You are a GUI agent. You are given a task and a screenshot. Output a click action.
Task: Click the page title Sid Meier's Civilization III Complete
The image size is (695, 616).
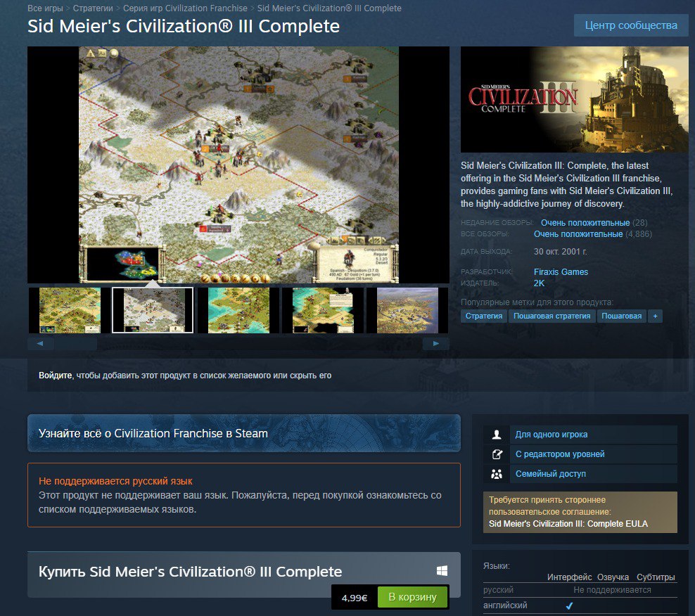[184, 26]
